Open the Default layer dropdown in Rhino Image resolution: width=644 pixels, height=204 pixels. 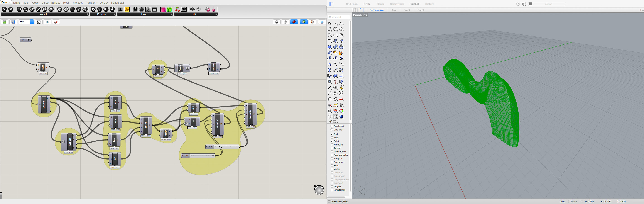pyautogui.click(x=547, y=4)
